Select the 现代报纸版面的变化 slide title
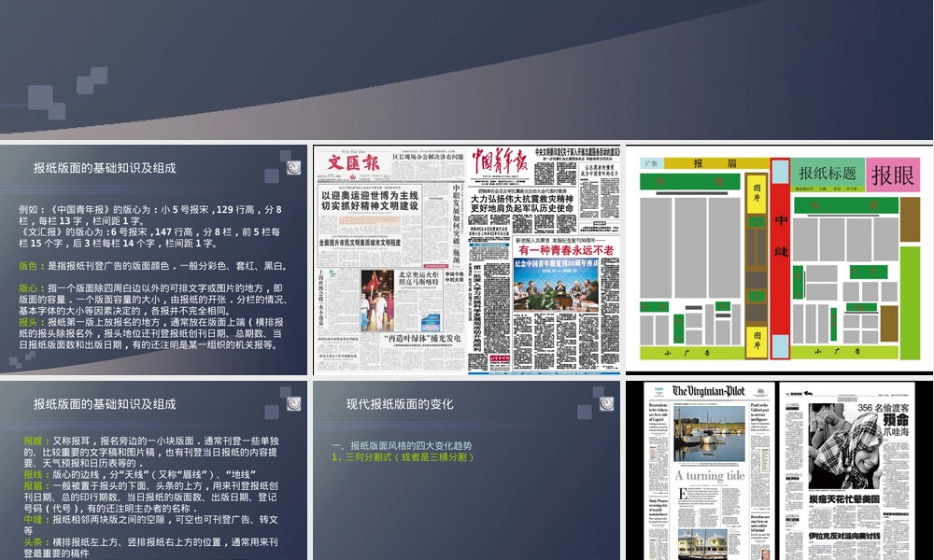Viewport: 934px width, 560px height. tap(400, 404)
